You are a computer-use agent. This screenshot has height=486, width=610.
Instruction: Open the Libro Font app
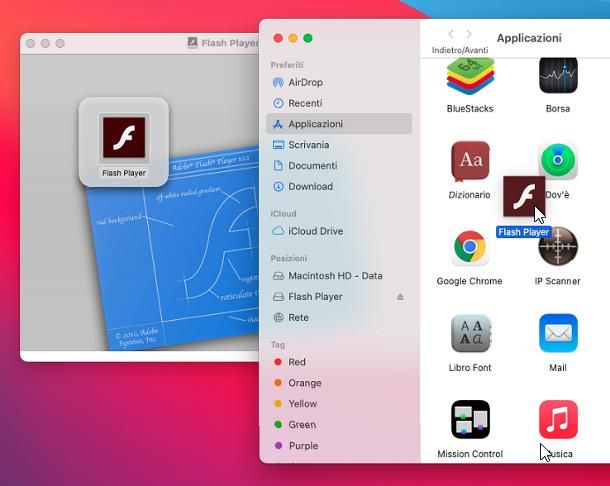pos(470,334)
